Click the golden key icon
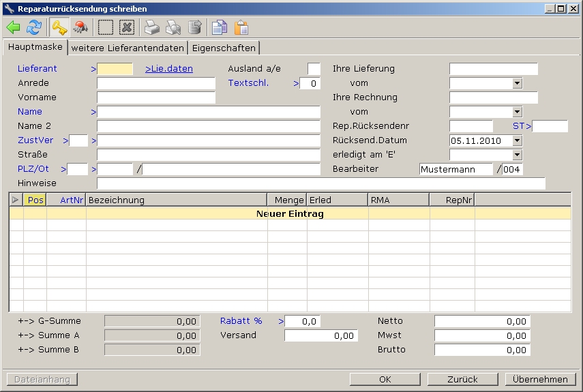 pos(59,27)
